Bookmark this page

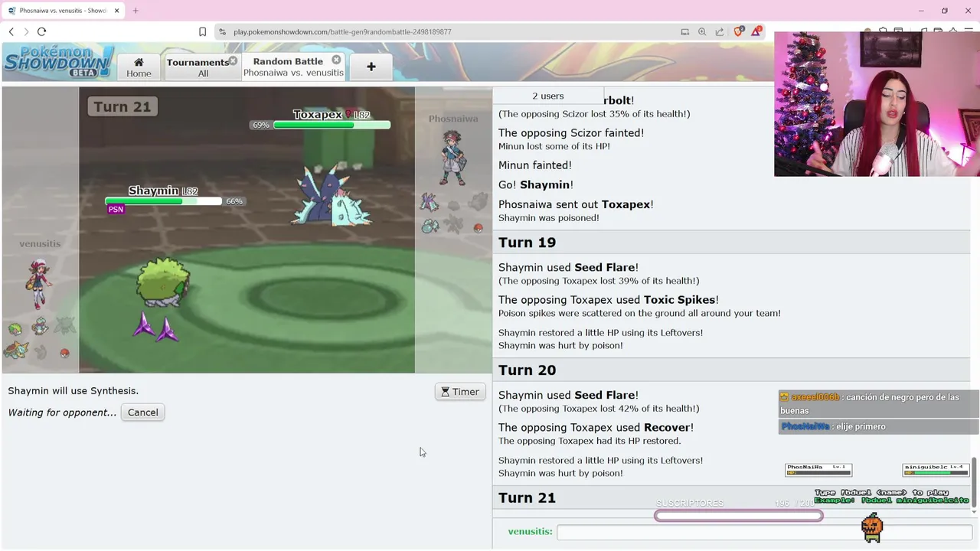tap(202, 31)
